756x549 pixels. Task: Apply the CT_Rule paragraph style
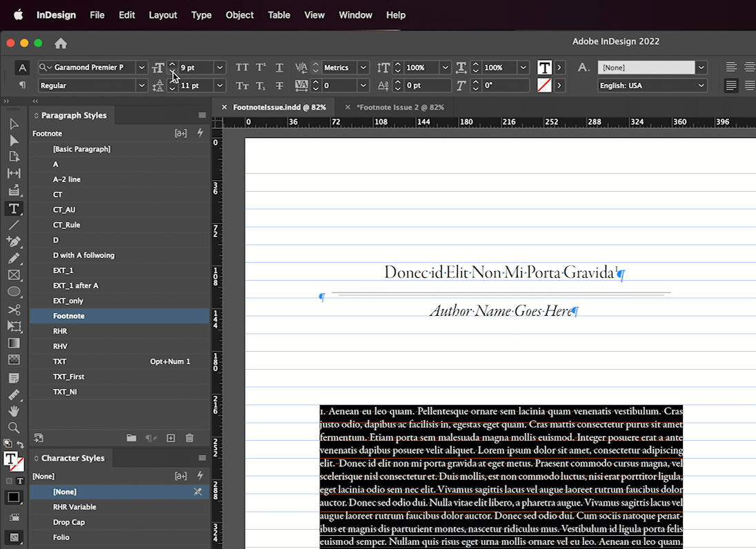tap(119, 225)
